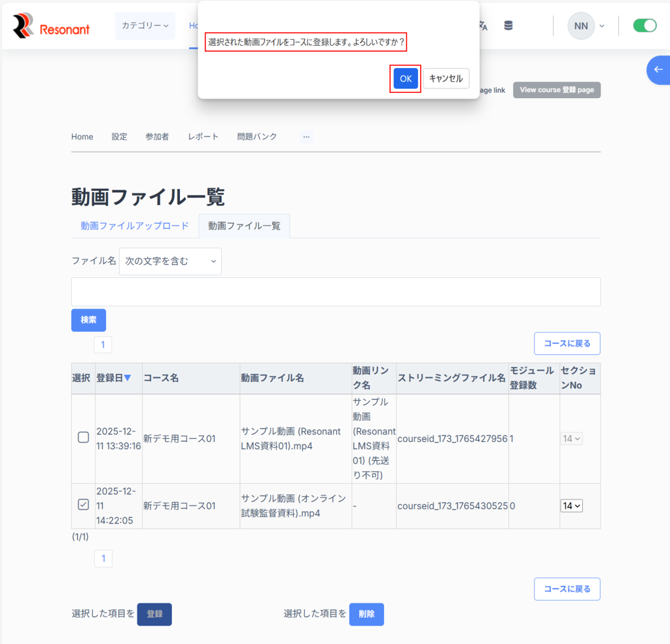670x644 pixels.
Task: Click the NN user avatar
Action: coord(580,26)
